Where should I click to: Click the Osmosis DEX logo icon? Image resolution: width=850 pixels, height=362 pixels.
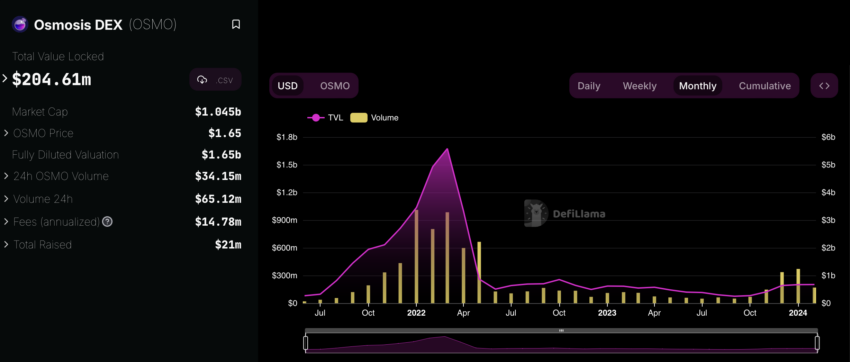(x=20, y=24)
